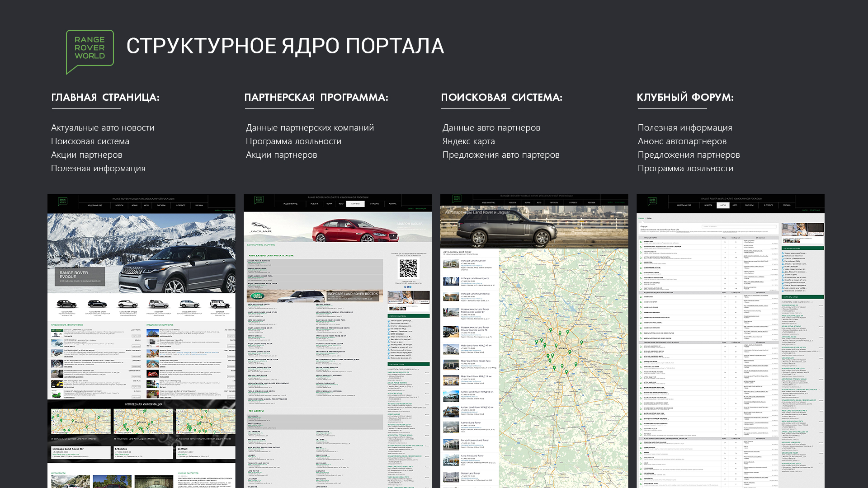This screenshot has height=488, width=868.
Task: Click Модельный ряд in the main page mockup nav
Action: coord(95,205)
